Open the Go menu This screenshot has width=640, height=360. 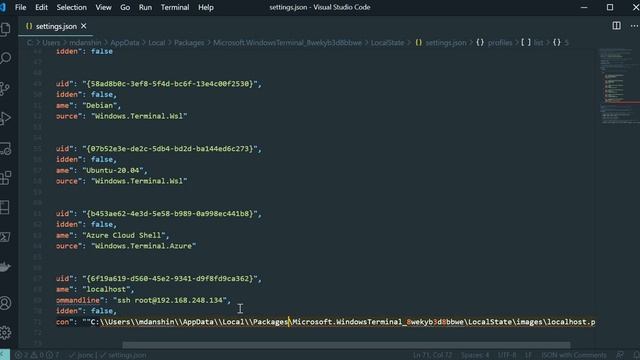[x=125, y=7]
